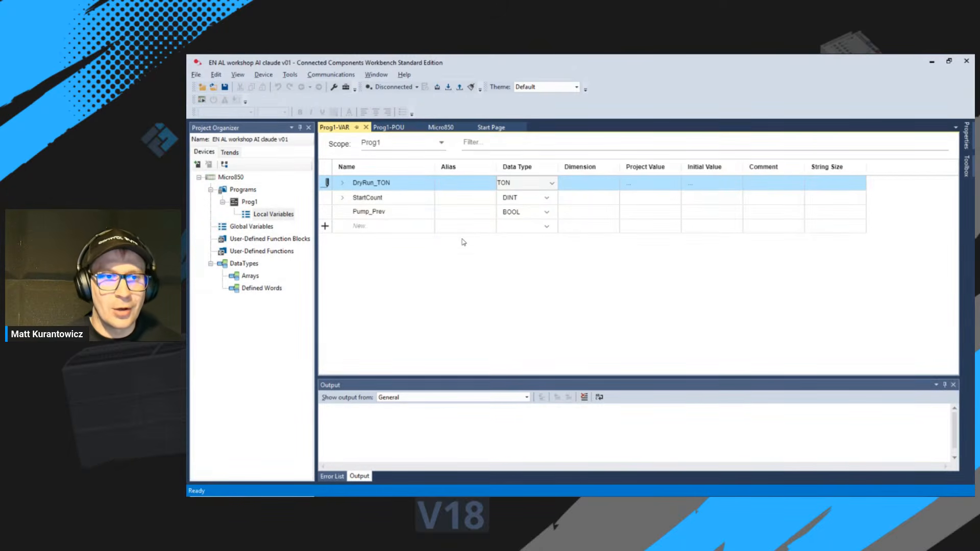Open the Disconnected dropdown arrow
The height and width of the screenshot is (551, 980).
click(x=417, y=87)
